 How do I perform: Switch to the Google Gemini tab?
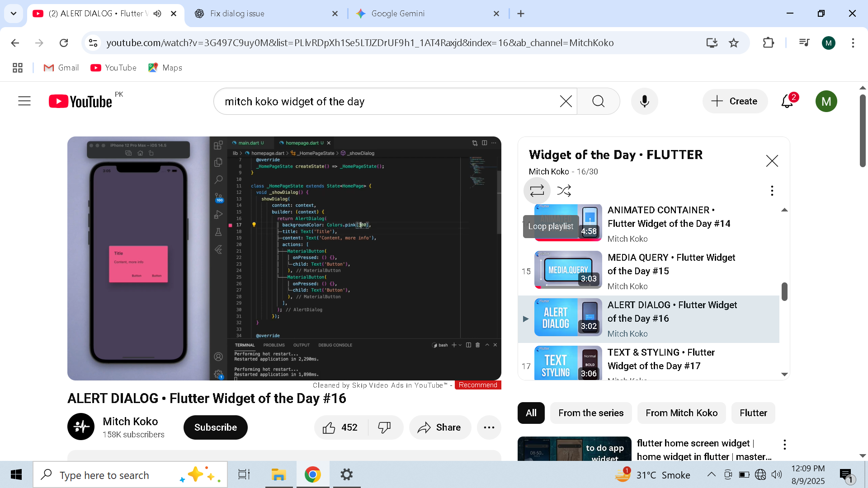point(428,14)
